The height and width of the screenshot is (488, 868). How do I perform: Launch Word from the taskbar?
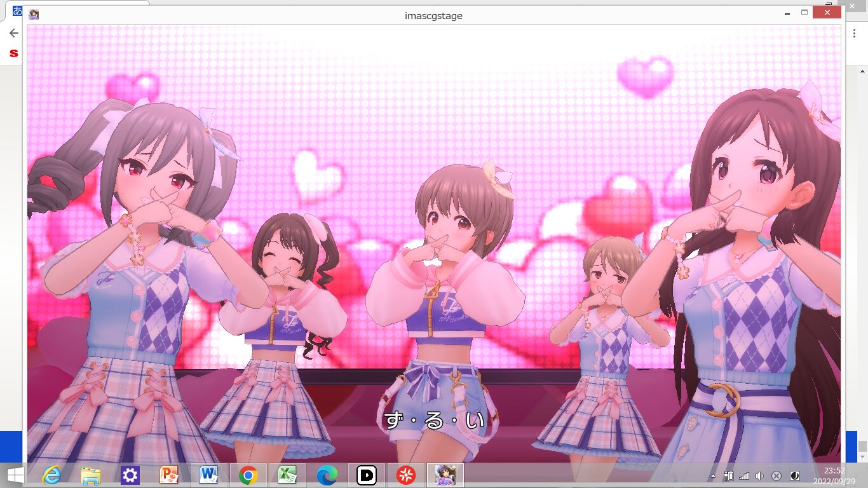208,475
